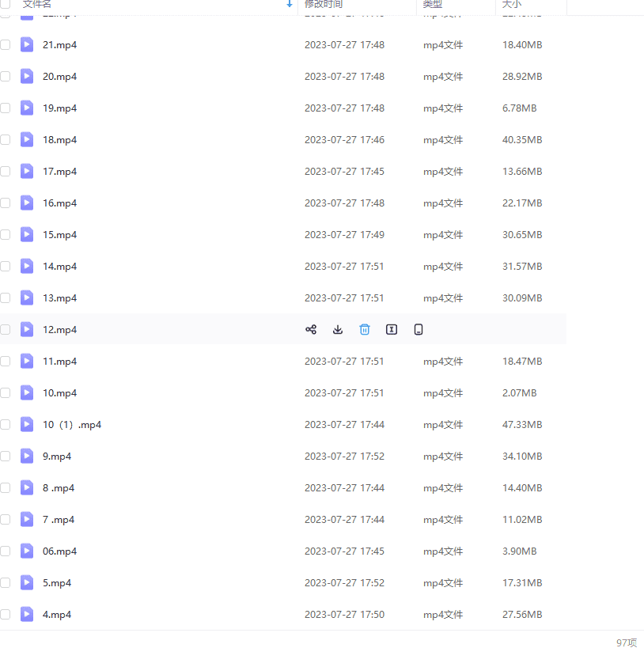Open the file named 15.mp4
The width and height of the screenshot is (644, 648).
59,235
